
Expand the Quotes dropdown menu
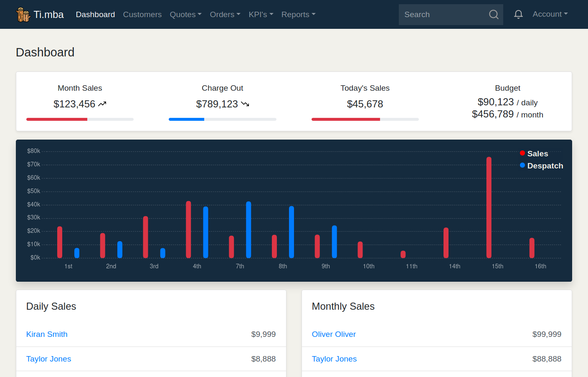click(185, 15)
